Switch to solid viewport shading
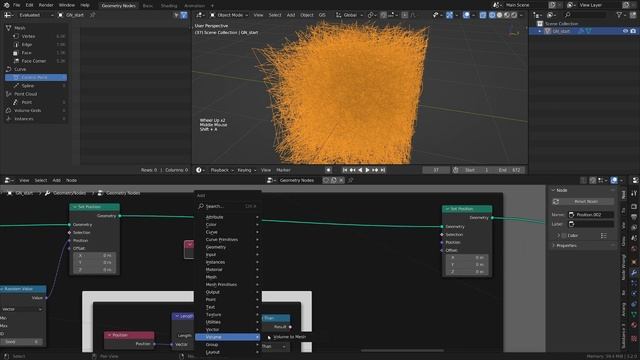The width and height of the screenshot is (640, 360). 499,15
